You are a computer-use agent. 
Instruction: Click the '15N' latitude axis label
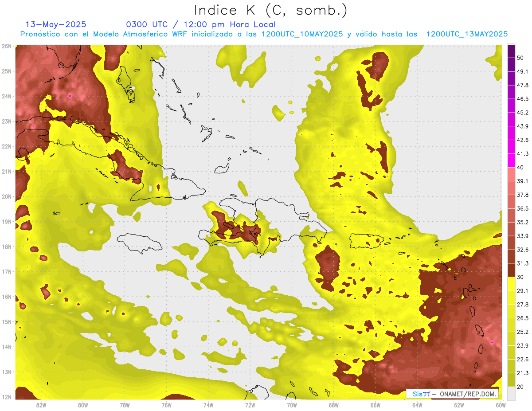tap(7, 322)
